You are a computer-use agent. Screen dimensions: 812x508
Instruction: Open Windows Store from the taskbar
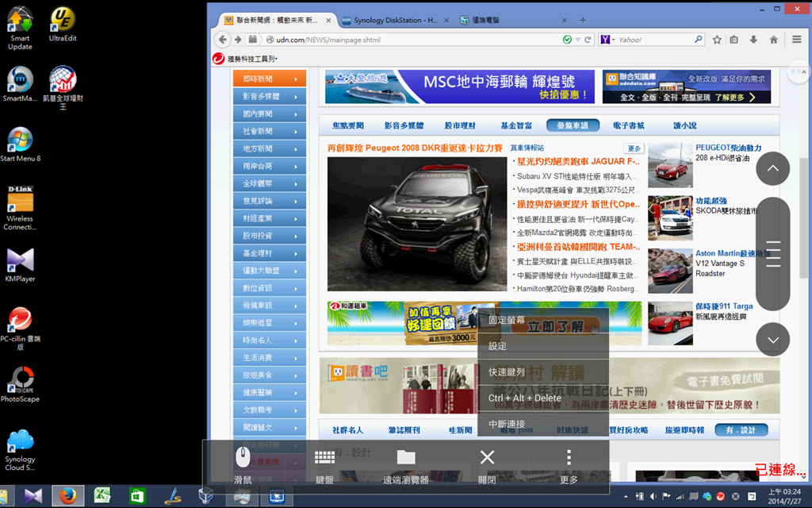pos(137,496)
